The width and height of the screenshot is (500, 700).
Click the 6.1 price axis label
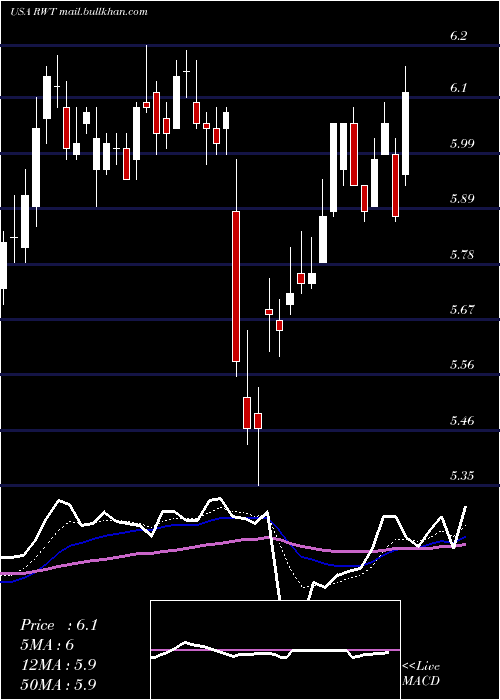[458, 88]
